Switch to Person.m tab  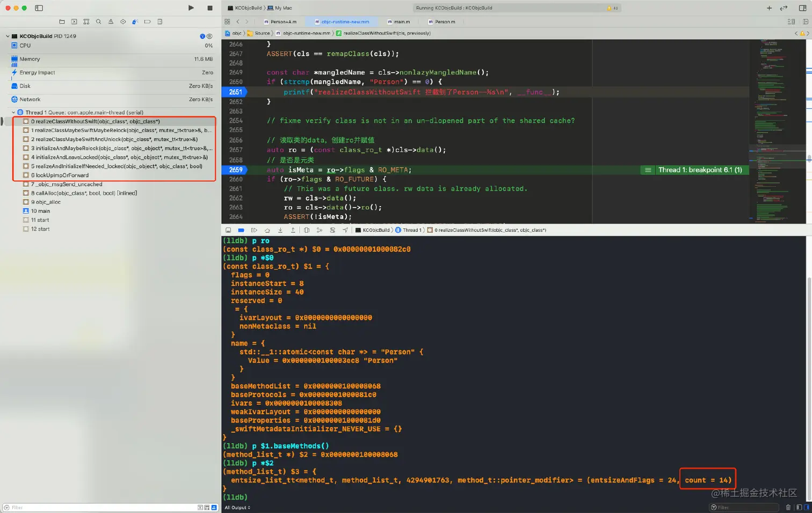click(442, 22)
